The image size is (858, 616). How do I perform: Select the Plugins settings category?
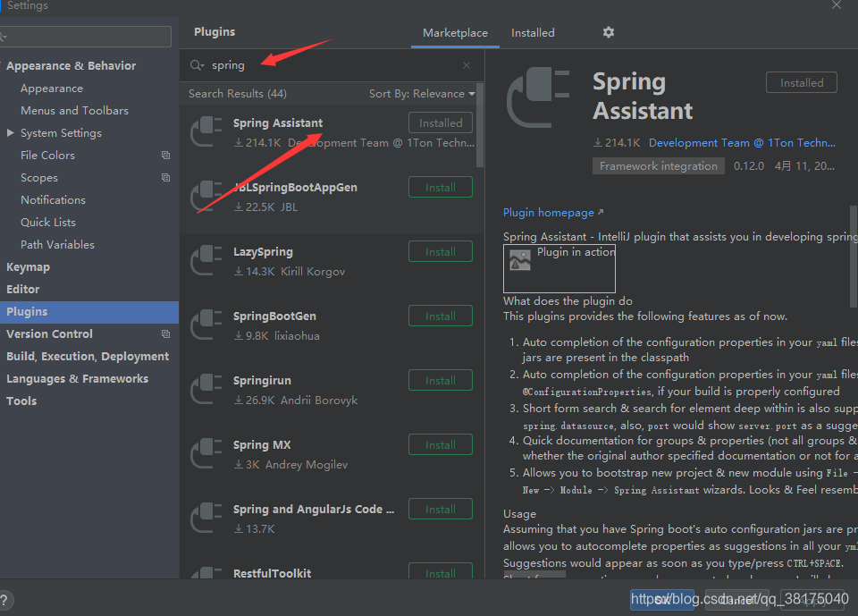[x=89, y=312]
